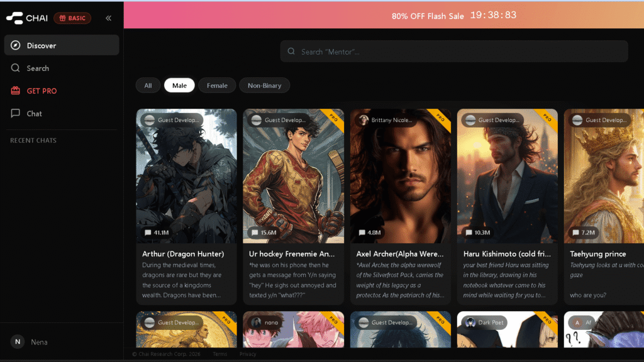Open Ur hockey Frenemie character image

[x=293, y=176]
